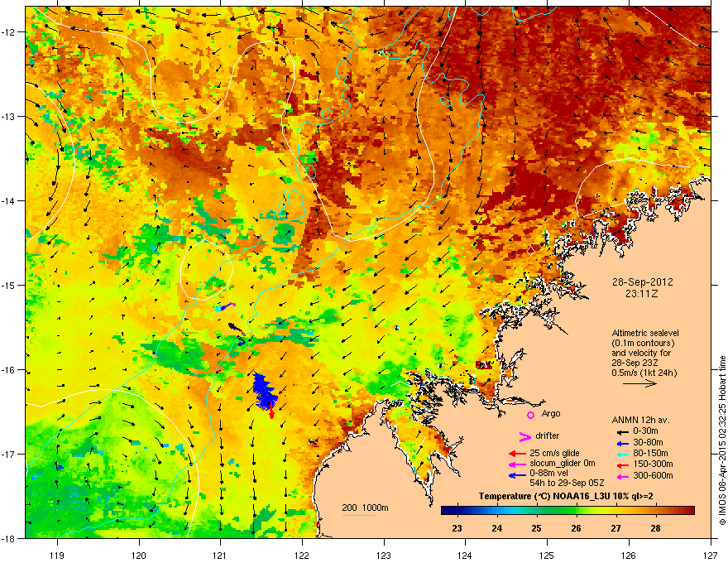Click the latitude axis label -15
Image resolution: width=728 pixels, height=563 pixels.
point(9,285)
